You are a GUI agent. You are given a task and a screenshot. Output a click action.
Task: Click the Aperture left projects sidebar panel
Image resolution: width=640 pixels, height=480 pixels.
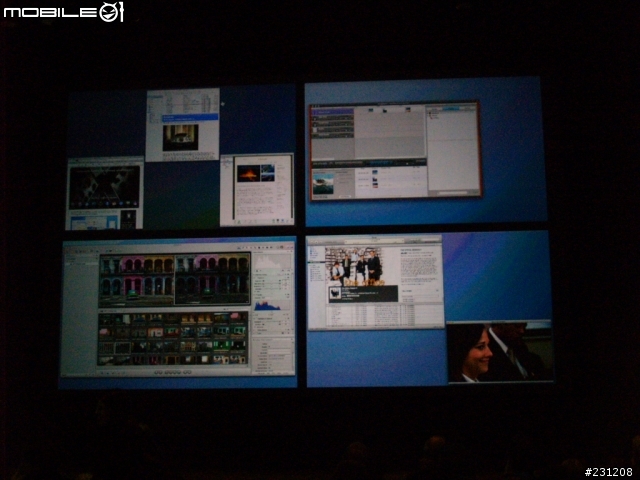(80, 314)
